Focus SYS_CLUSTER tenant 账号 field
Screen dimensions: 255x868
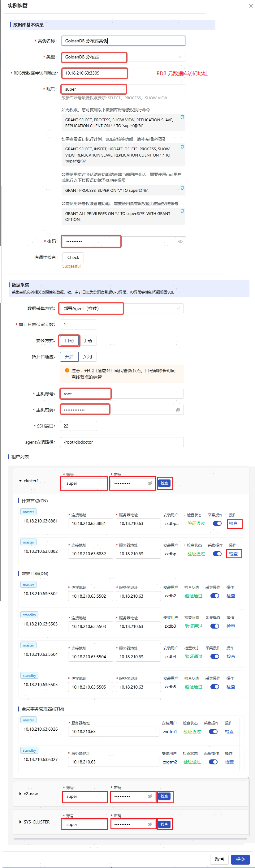85,824
